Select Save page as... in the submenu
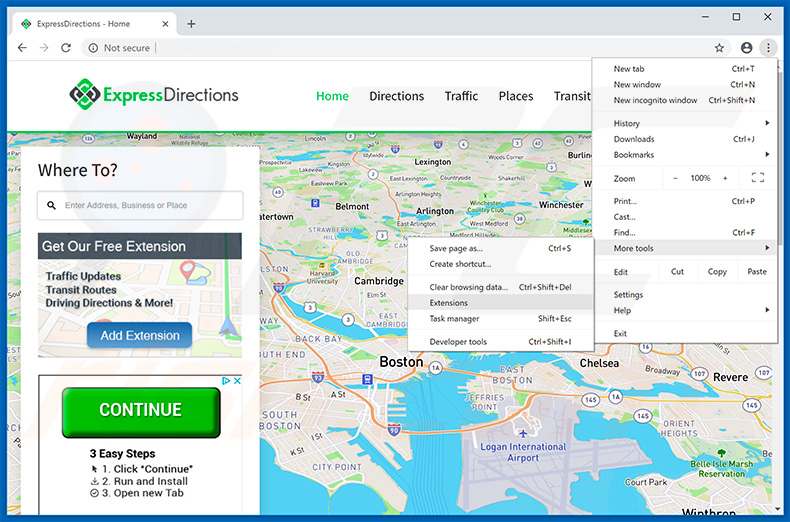Screen dimensions: 790x522 (501, 248)
